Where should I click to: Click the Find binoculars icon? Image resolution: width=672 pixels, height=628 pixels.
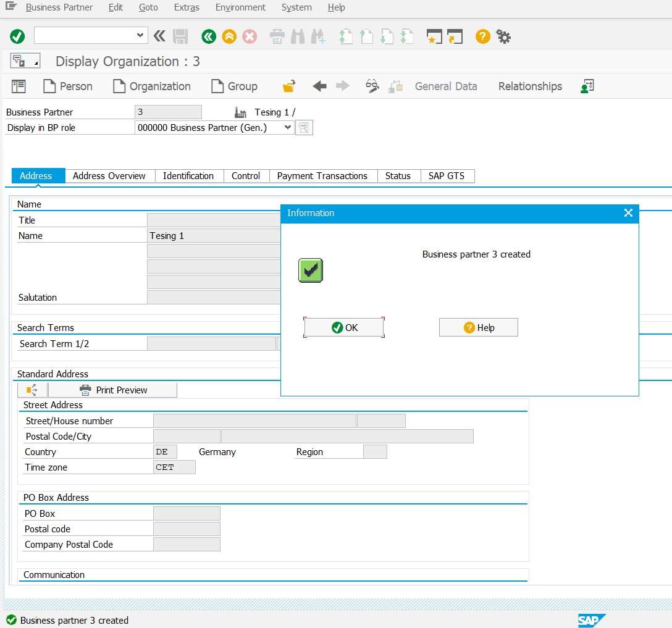tap(298, 36)
